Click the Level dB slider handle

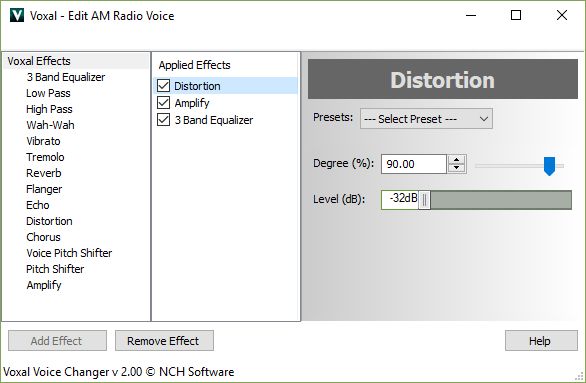424,200
